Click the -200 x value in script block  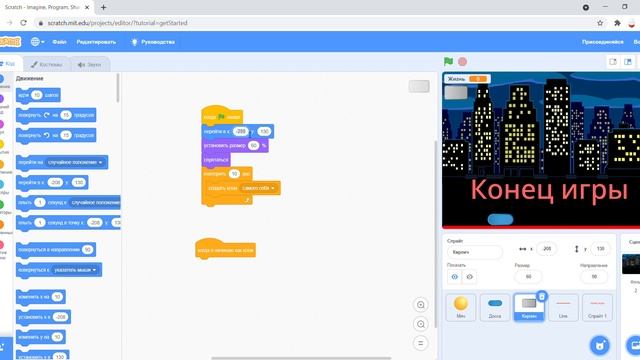point(241,131)
